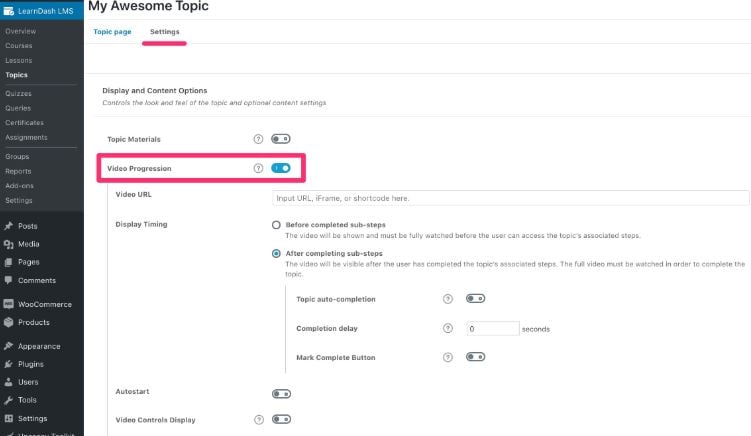This screenshot has height=436, width=751.
Task: Open the Plugins menu link
Action: click(31, 364)
